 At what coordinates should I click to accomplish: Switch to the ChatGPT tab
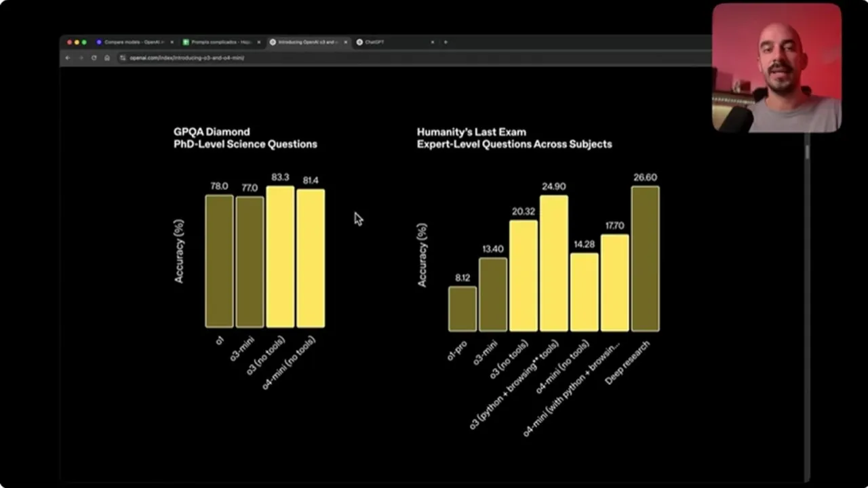396,42
